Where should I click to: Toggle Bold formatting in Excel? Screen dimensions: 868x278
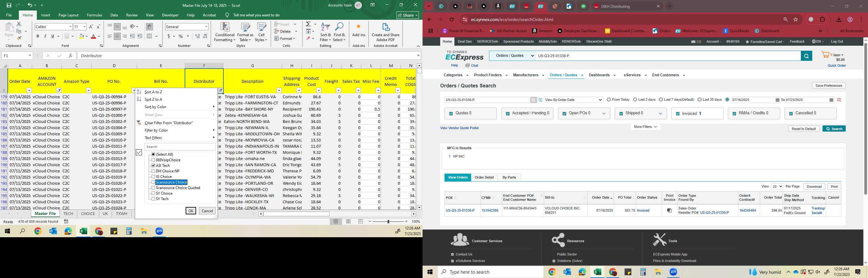[x=38, y=36]
